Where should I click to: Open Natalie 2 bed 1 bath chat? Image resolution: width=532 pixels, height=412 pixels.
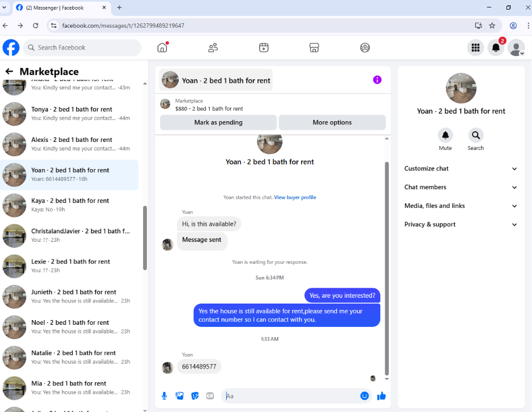[x=70, y=358]
